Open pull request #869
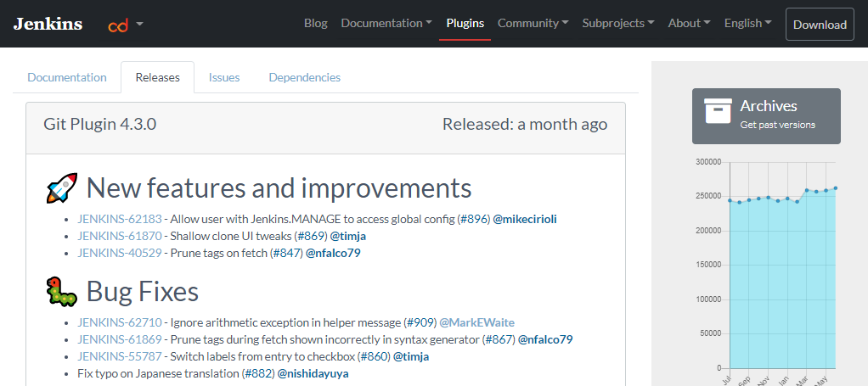This screenshot has width=868, height=386. (311, 236)
